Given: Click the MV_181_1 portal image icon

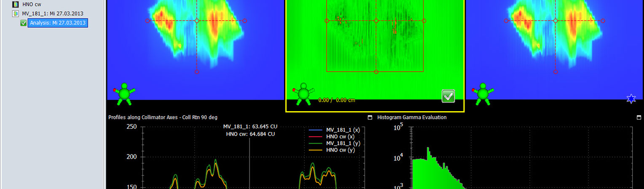Looking at the screenshot, I should (16, 13).
